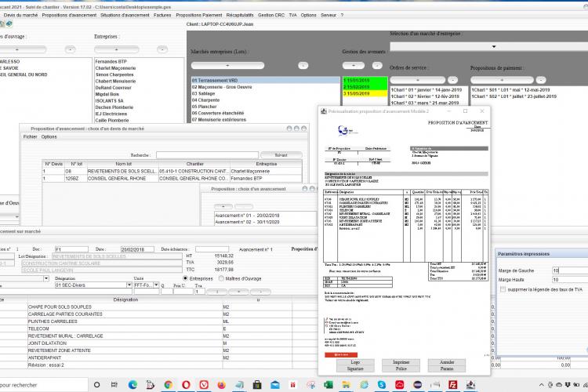The image size is (588, 392).
Task: Open the Eclipse-style round taskbar icon
Action: click(x=417, y=384)
